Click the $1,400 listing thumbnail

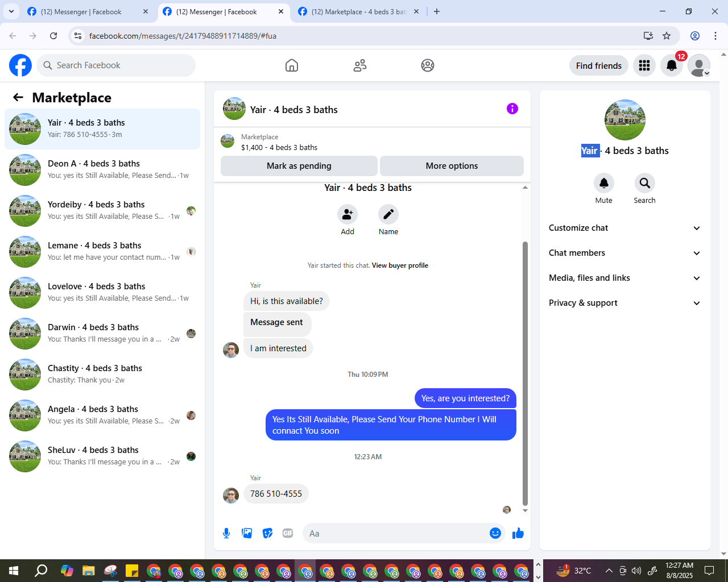227,141
